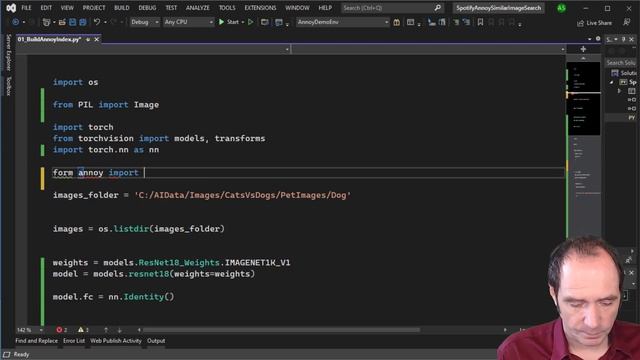This screenshot has height=360, width=640.
Task: Open the Find and Replace panel tab
Action: [36, 341]
